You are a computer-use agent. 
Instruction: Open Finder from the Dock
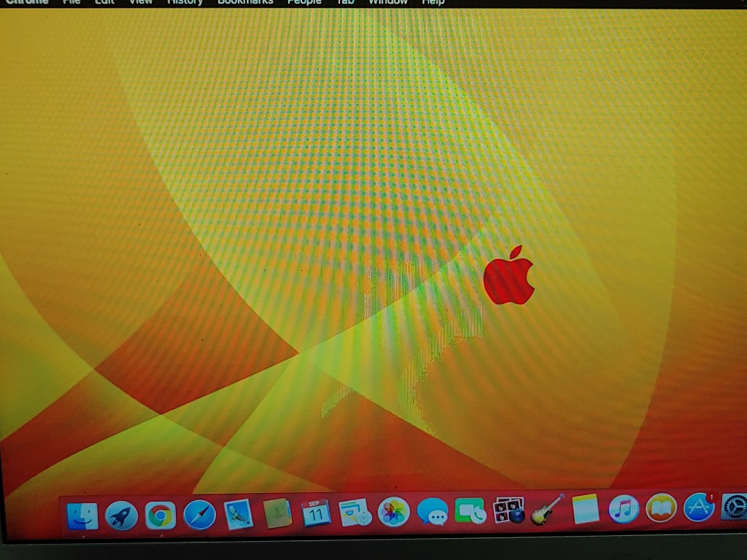(x=83, y=516)
